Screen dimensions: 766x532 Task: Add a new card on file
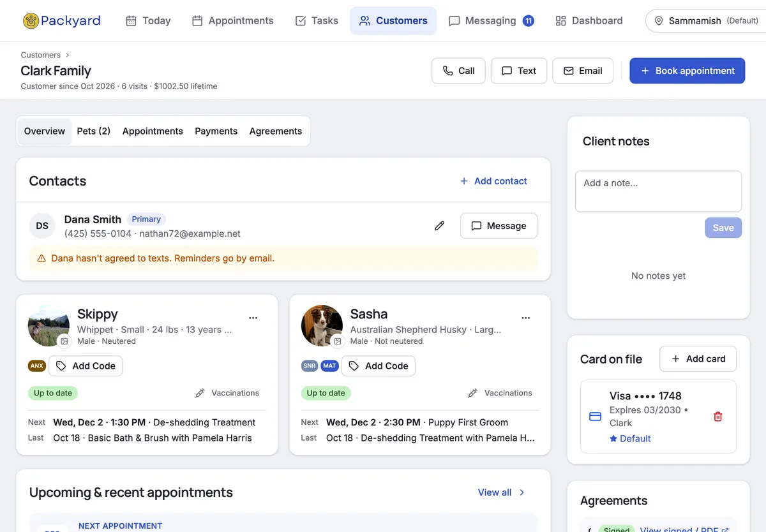tap(698, 359)
